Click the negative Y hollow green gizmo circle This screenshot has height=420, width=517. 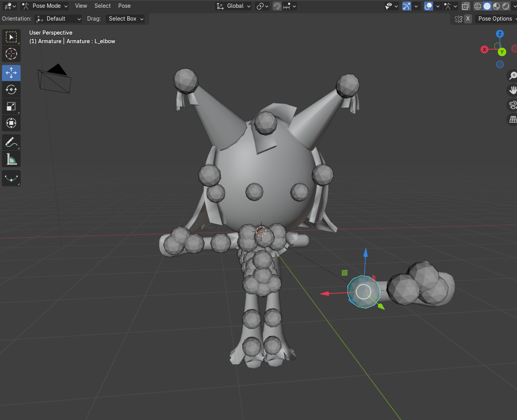[x=497, y=46]
